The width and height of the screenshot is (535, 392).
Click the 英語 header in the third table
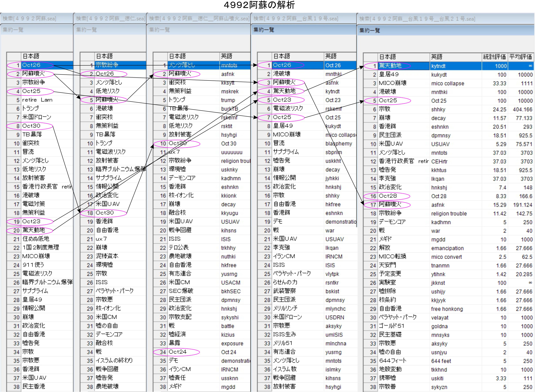[x=226, y=56]
